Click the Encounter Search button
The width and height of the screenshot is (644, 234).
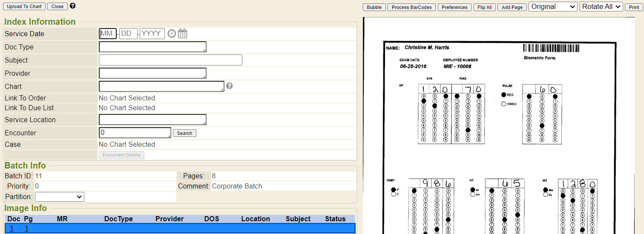pos(184,133)
